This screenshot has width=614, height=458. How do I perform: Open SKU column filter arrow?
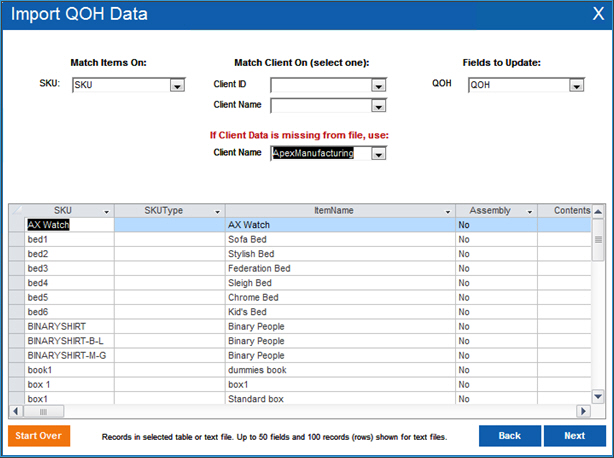click(106, 212)
